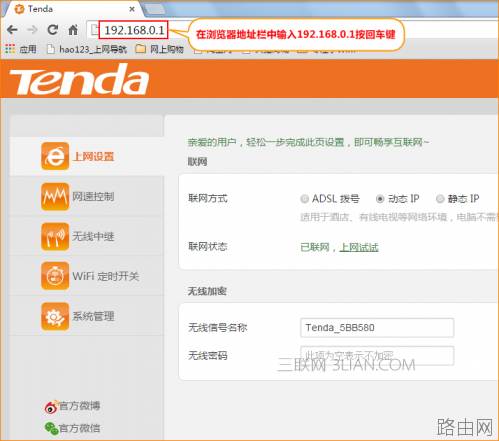Select the 静态 IP radio button

440,199
